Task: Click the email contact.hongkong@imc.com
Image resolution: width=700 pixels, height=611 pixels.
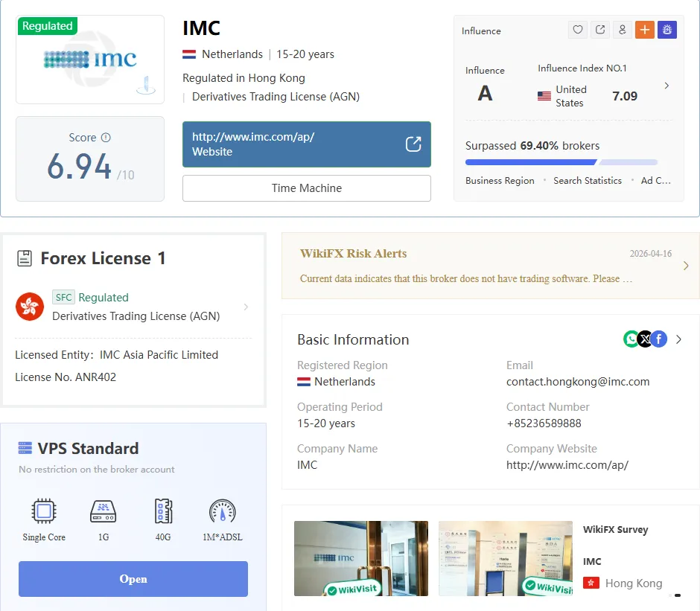Action: point(578,382)
